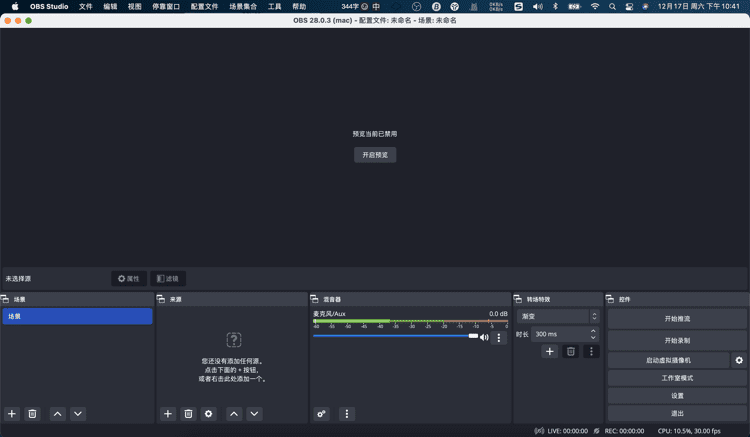Viewport: 750px width, 437px height.
Task: Add a new scene with plus icon
Action: 12,414
